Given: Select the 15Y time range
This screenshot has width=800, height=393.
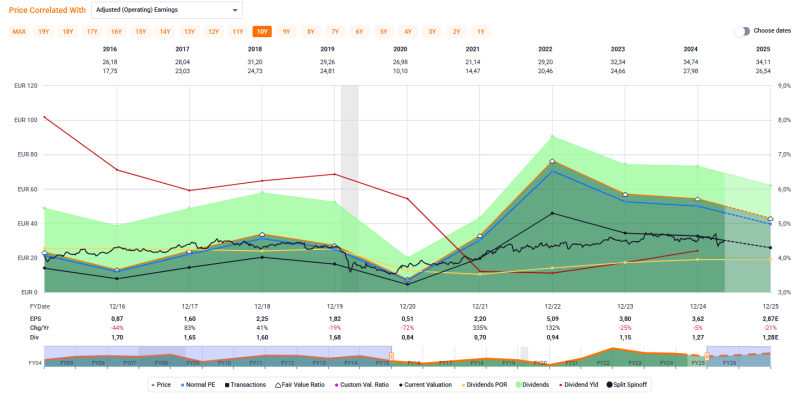Looking at the screenshot, I should pyautogui.click(x=141, y=32).
